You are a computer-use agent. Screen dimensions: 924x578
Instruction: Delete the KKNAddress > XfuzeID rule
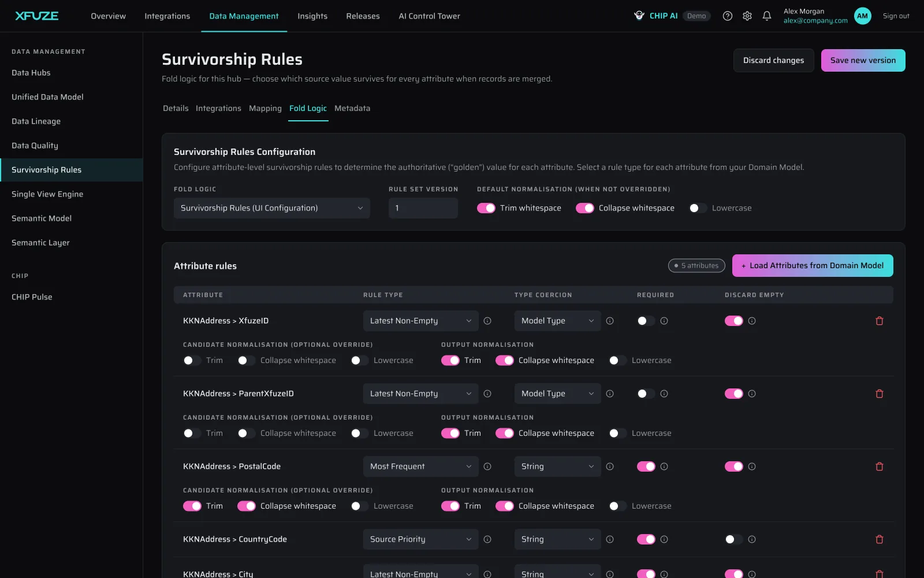pos(880,321)
